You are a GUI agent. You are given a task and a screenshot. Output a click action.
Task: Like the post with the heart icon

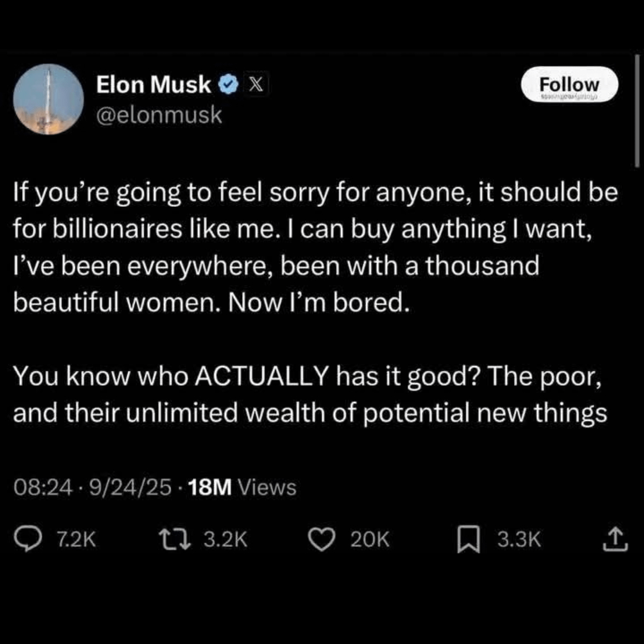[326, 540]
